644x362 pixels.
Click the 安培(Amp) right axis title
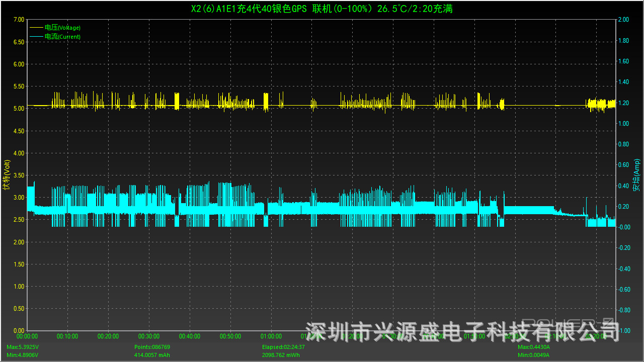(x=636, y=175)
